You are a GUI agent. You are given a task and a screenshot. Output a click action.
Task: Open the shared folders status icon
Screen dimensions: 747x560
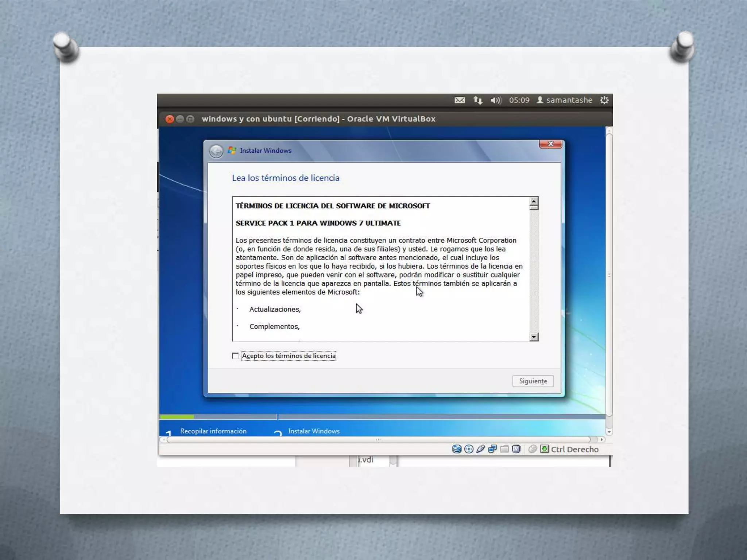504,449
